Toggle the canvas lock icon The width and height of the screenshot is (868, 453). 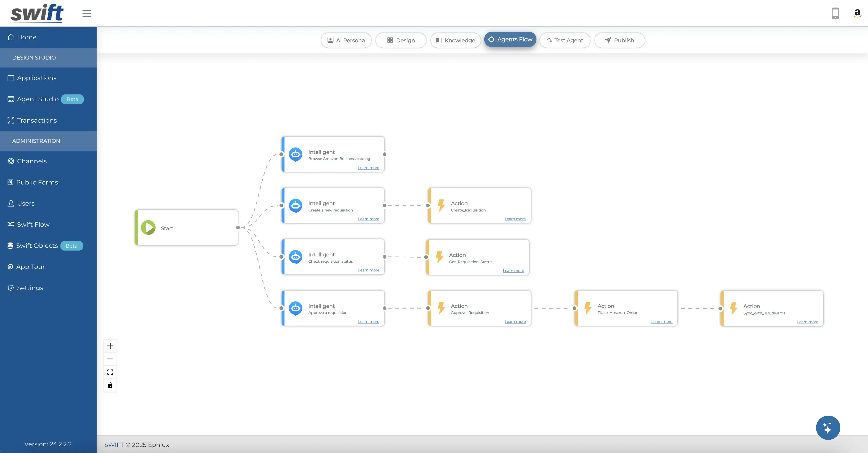(x=110, y=385)
